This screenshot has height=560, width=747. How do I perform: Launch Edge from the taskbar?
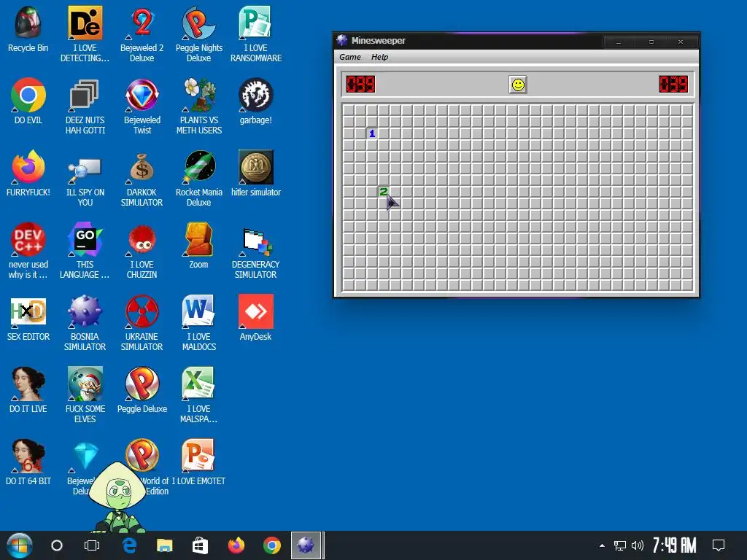[x=129, y=545]
